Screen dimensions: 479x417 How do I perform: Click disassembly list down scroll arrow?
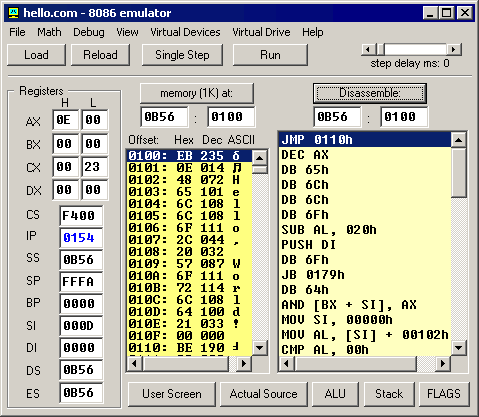coord(458,348)
